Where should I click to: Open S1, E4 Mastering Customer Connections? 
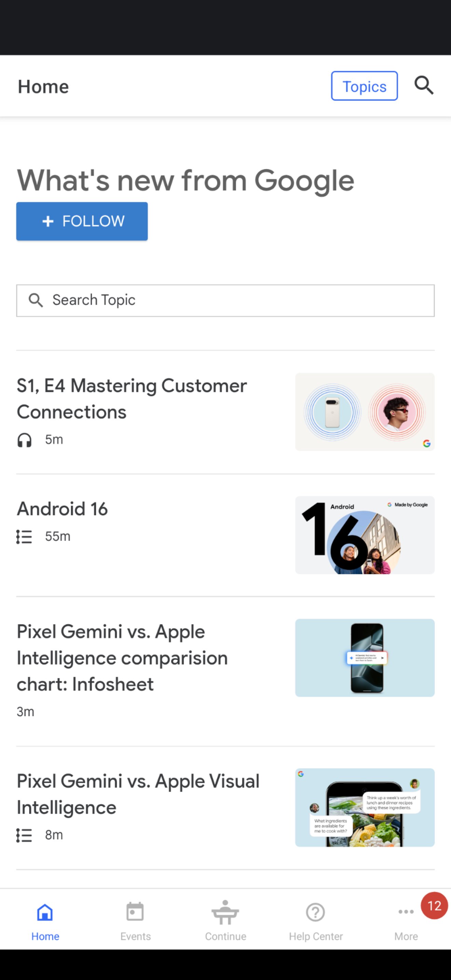click(132, 398)
